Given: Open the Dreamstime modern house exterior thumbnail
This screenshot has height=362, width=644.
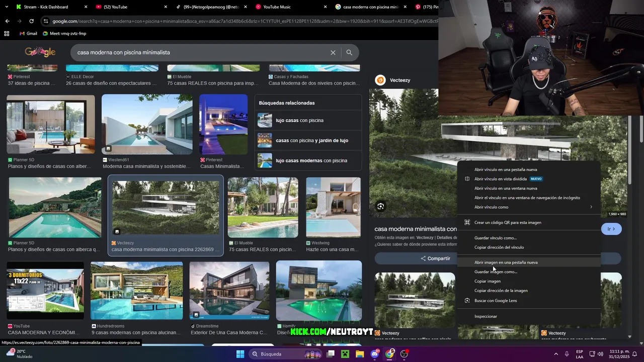Looking at the screenshot, I should pos(229,291).
